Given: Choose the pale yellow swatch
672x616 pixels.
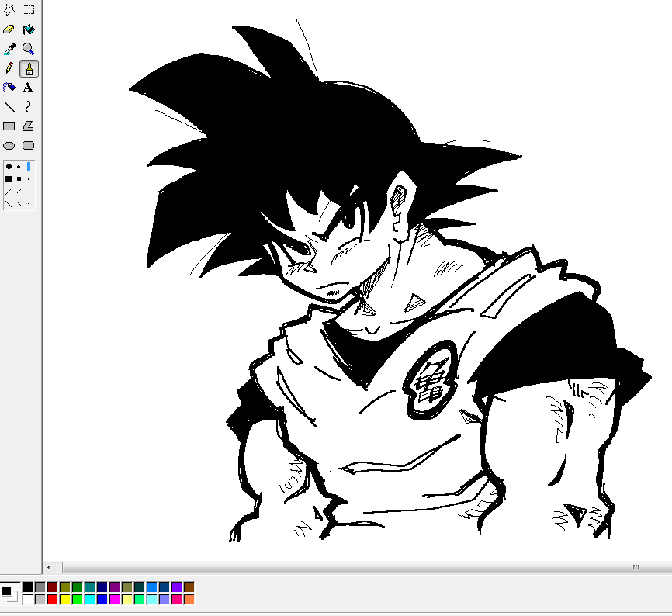Looking at the screenshot, I should coord(126,599).
